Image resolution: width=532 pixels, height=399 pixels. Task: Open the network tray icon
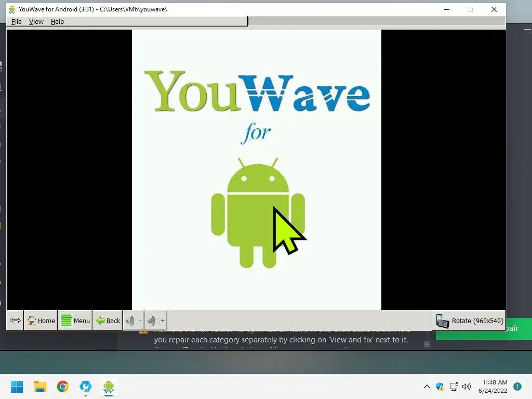click(x=454, y=387)
